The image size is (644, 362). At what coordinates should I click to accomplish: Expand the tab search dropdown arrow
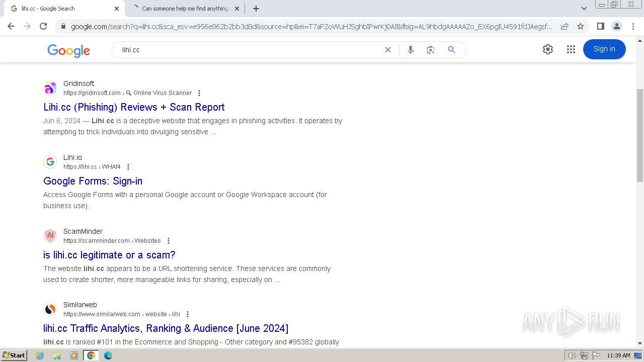coord(584,9)
